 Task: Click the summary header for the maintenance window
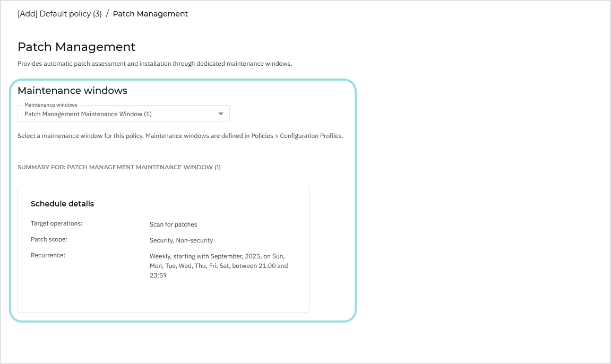point(119,167)
